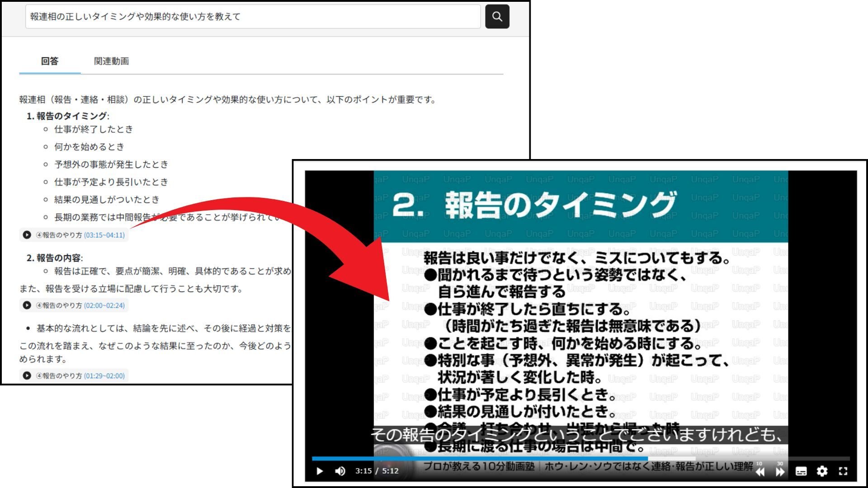Viewport: 868px width, 488px height.
Task: Enter fullscreen mode in video player
Action: 843,471
